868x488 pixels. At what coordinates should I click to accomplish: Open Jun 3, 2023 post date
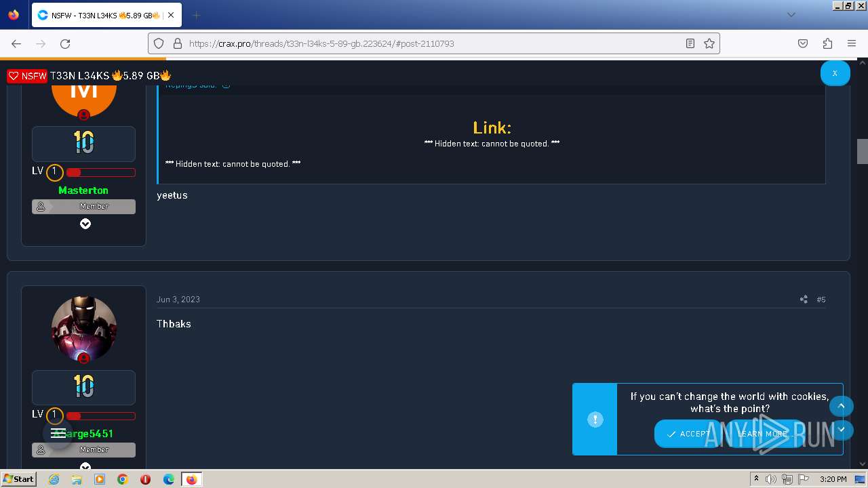(x=178, y=300)
